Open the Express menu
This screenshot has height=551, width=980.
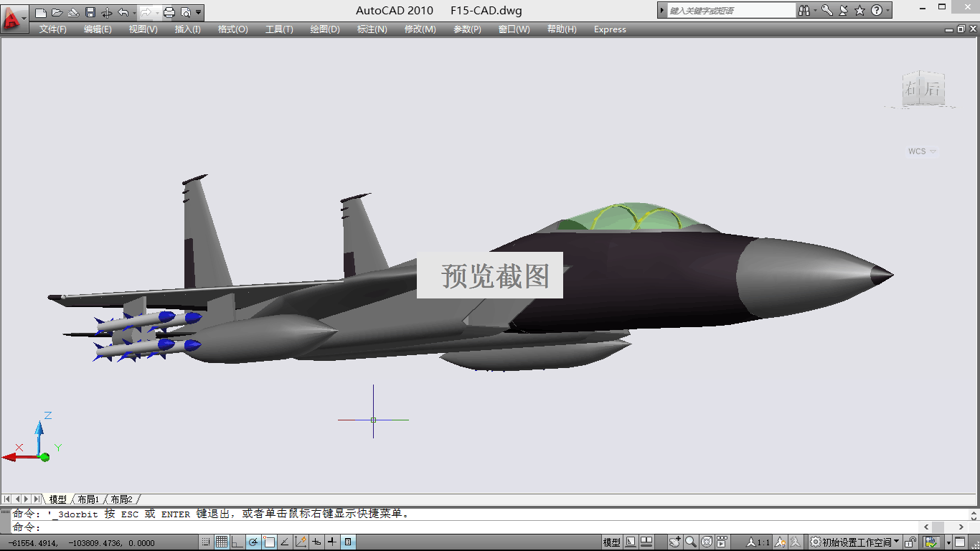click(610, 29)
